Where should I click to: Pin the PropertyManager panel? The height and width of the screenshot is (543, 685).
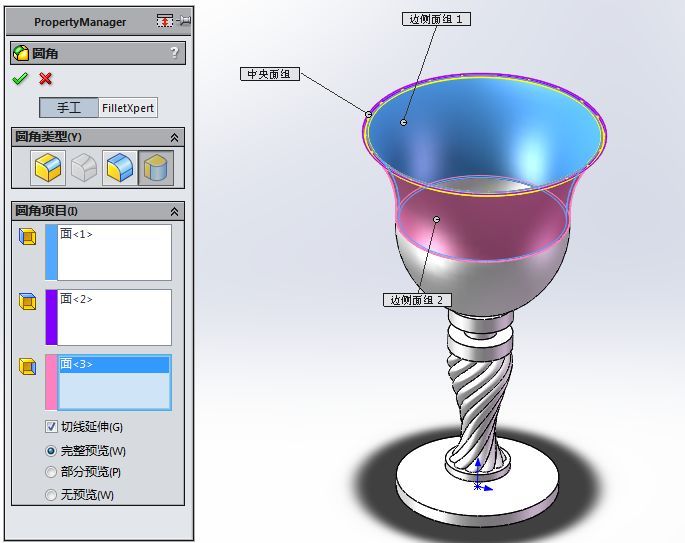click(x=184, y=21)
